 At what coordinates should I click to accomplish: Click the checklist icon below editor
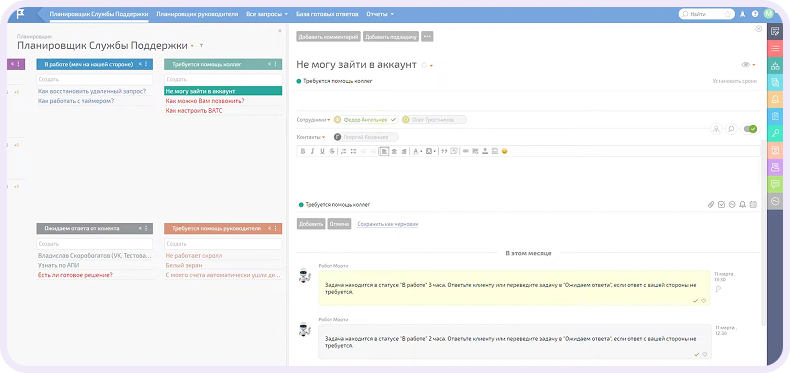pos(721,205)
